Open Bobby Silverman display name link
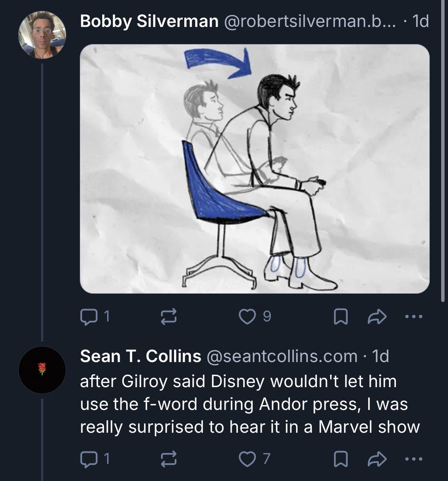This screenshot has height=481, width=448. pos(149,21)
